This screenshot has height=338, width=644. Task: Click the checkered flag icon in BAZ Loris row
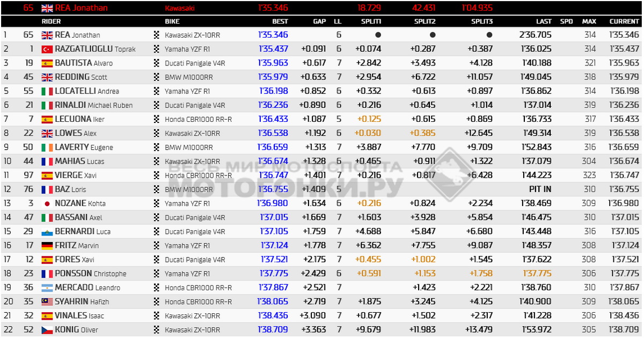pos(157,189)
